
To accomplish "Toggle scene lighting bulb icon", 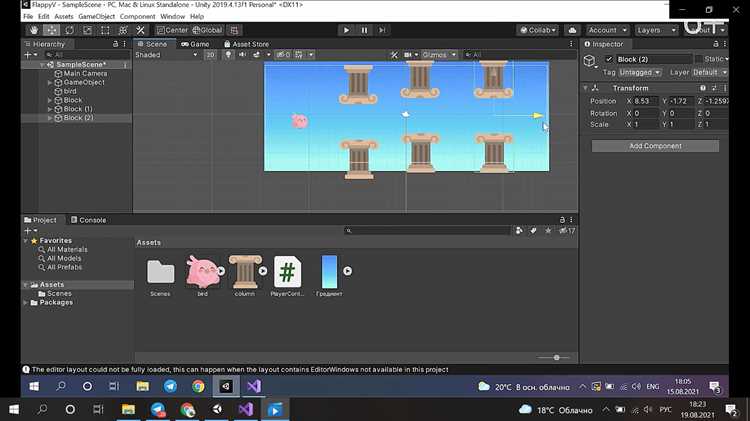I will tap(228, 55).
